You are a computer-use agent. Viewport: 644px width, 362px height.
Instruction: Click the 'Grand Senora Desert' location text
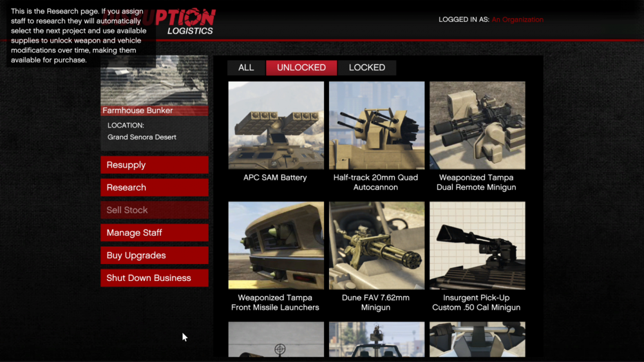click(x=142, y=137)
